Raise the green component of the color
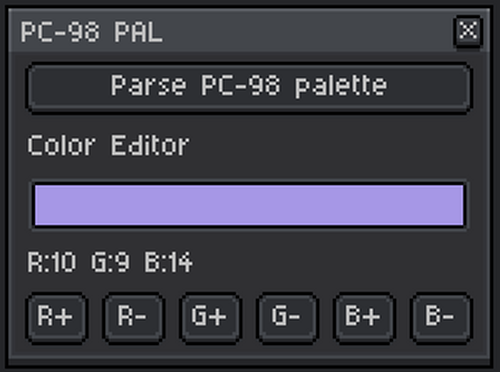The width and height of the screenshot is (500, 372). (x=210, y=318)
